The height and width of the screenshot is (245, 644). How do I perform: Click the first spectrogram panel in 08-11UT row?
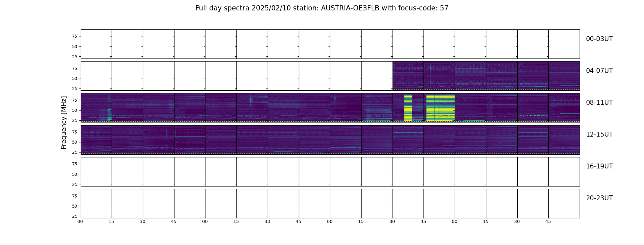pyautogui.click(x=96, y=108)
